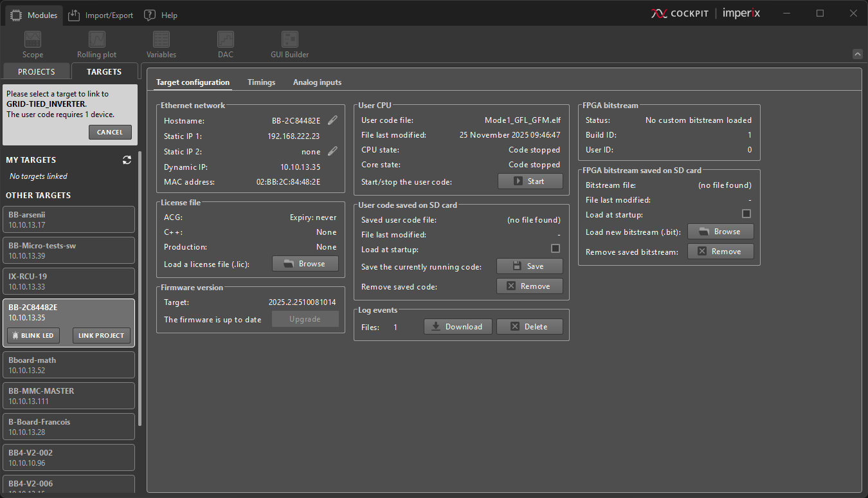This screenshot has height=498, width=868.
Task: Enable load at startup for user code
Action: (556, 249)
